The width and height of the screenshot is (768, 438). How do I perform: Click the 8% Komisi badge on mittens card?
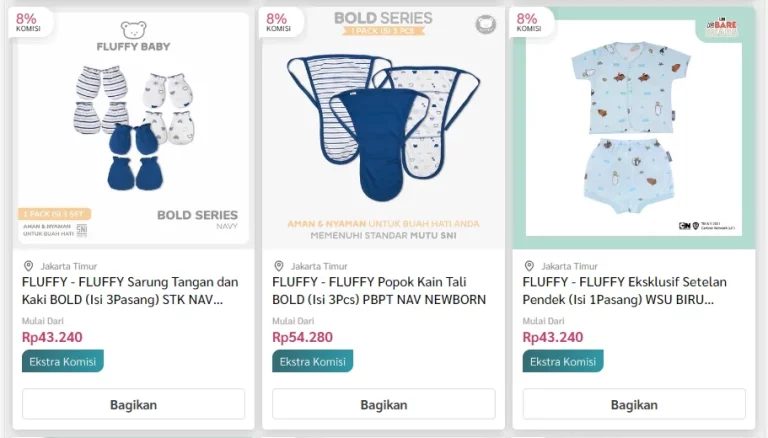coord(26,21)
